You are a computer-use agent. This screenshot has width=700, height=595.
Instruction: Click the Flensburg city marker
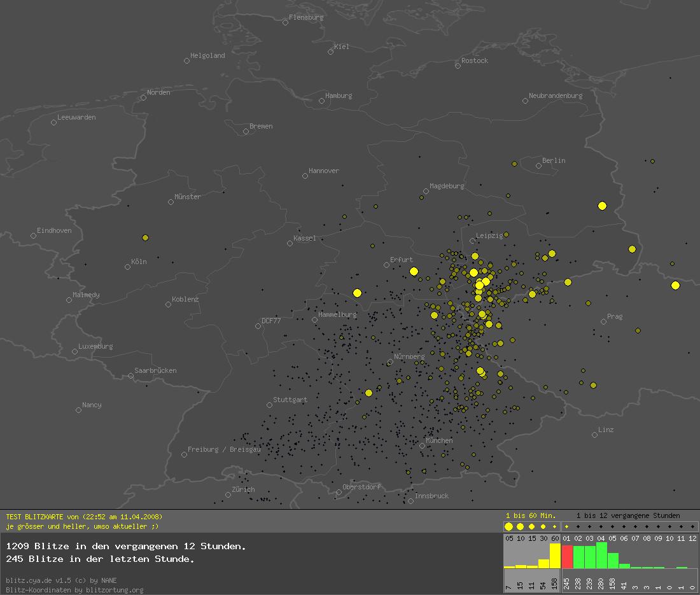285,22
